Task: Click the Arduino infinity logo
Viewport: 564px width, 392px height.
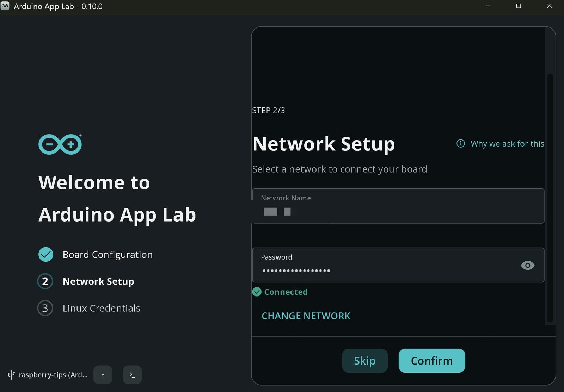Action: tap(60, 144)
